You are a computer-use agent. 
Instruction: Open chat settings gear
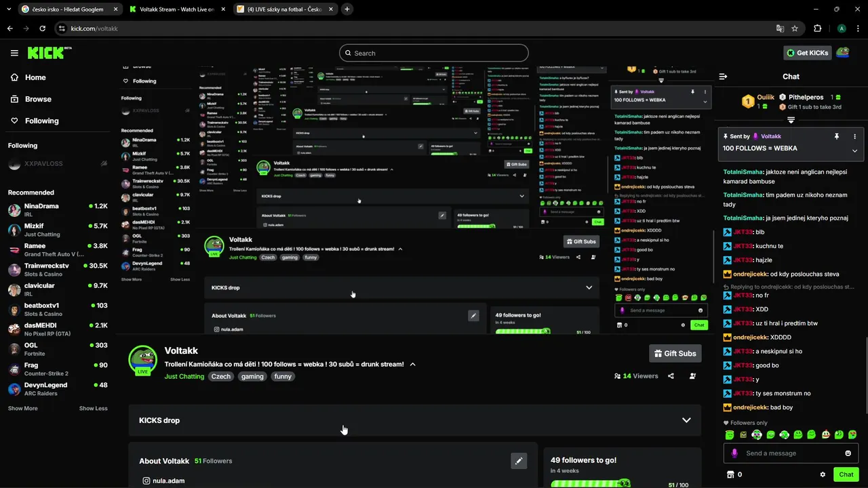point(823,474)
